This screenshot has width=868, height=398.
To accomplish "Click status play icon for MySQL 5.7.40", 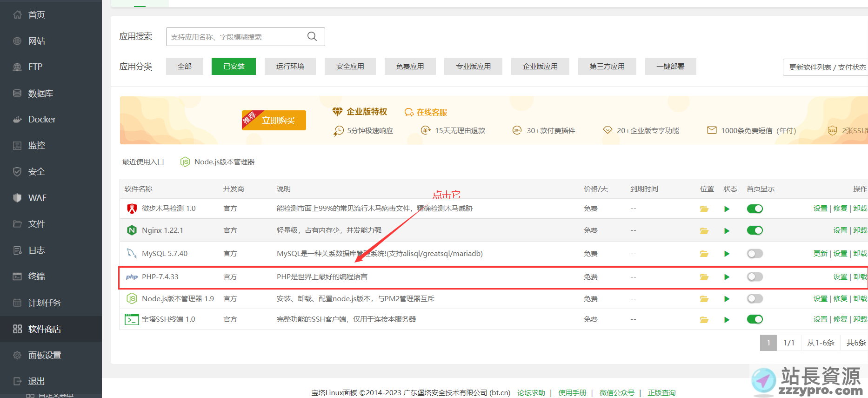I will [727, 254].
